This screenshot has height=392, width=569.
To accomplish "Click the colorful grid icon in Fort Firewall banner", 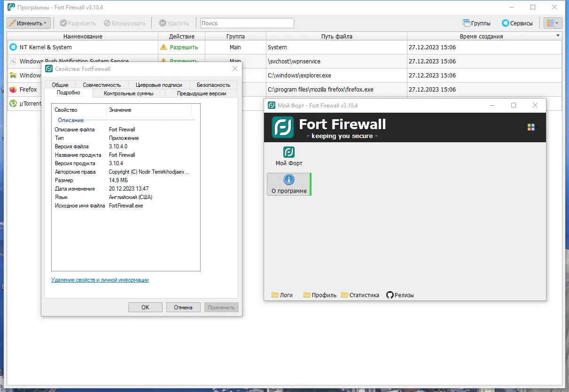I will (x=531, y=127).
